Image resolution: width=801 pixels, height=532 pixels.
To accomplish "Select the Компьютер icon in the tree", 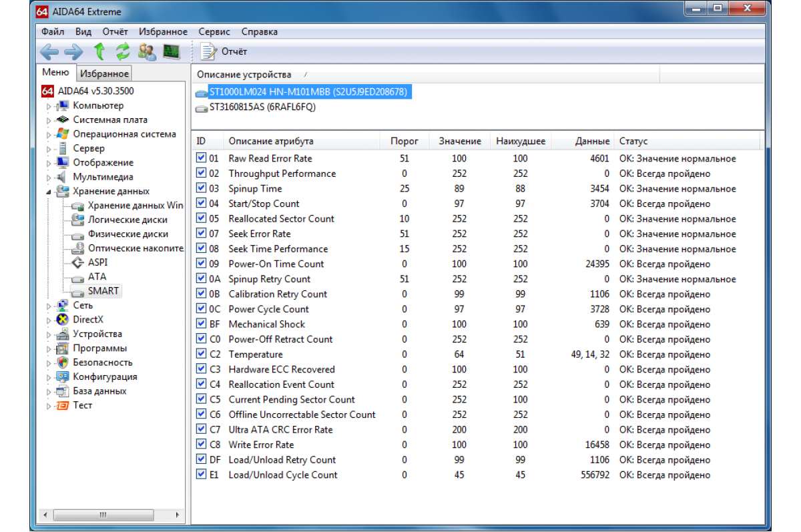I will click(x=63, y=105).
